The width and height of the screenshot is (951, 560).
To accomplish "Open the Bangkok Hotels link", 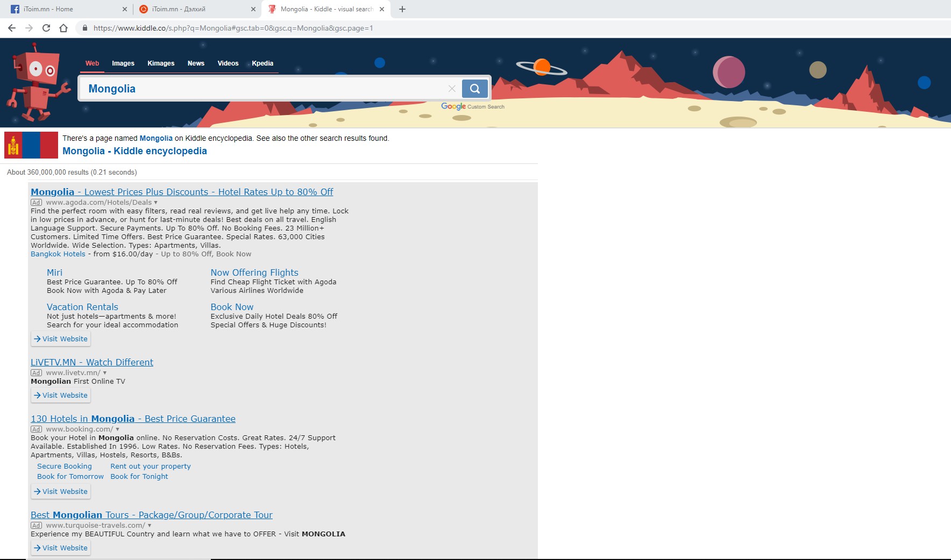I will click(58, 254).
